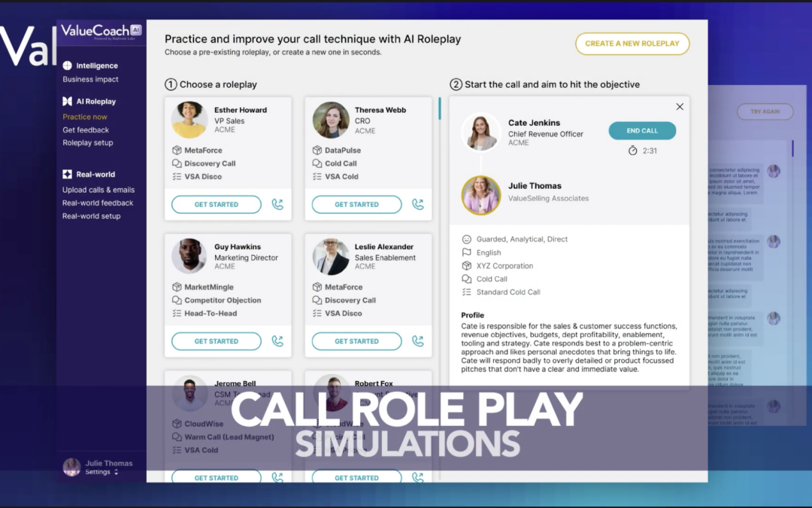This screenshot has width=812, height=508.
Task: Get started with Esther Howard roleplay
Action: point(217,204)
